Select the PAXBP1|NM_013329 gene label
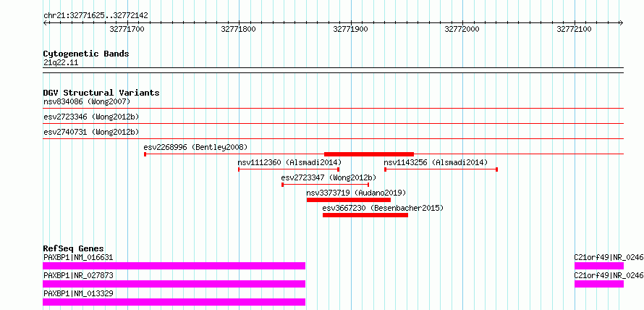The image size is (644, 310). tap(78, 293)
